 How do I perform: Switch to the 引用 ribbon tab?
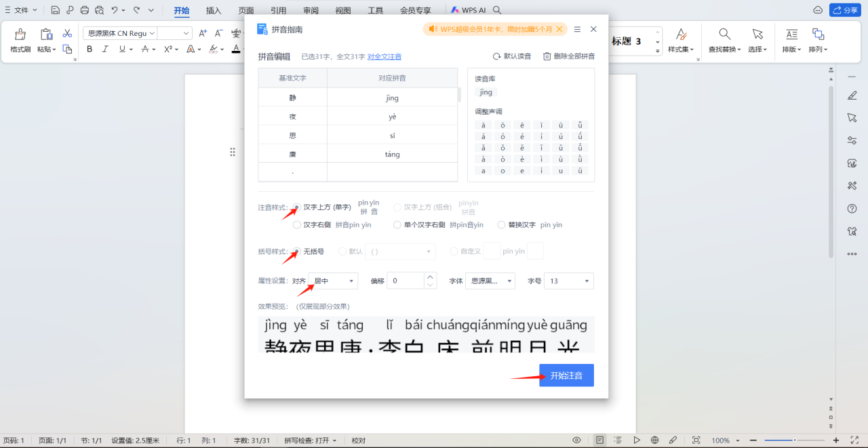point(278,10)
